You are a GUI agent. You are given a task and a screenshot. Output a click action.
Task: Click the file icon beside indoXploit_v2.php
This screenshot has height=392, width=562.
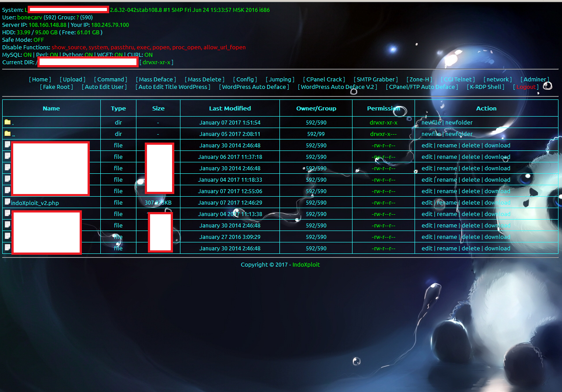[7, 202]
